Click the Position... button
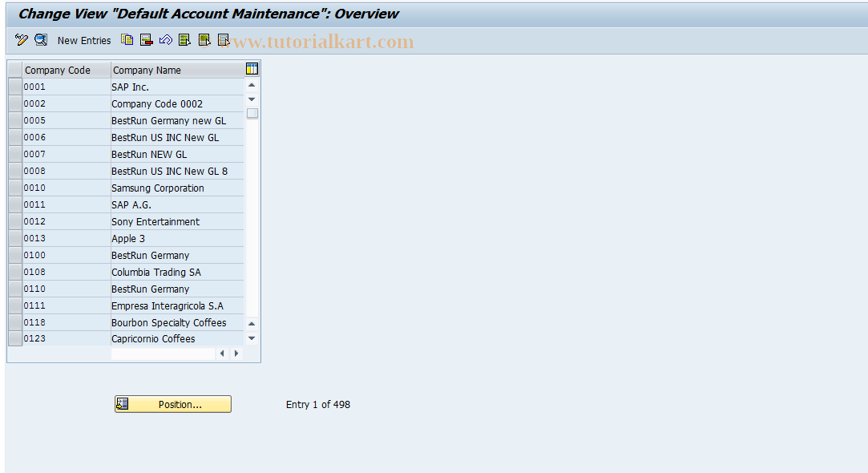Screen dimensions: 868x473 click(172, 404)
